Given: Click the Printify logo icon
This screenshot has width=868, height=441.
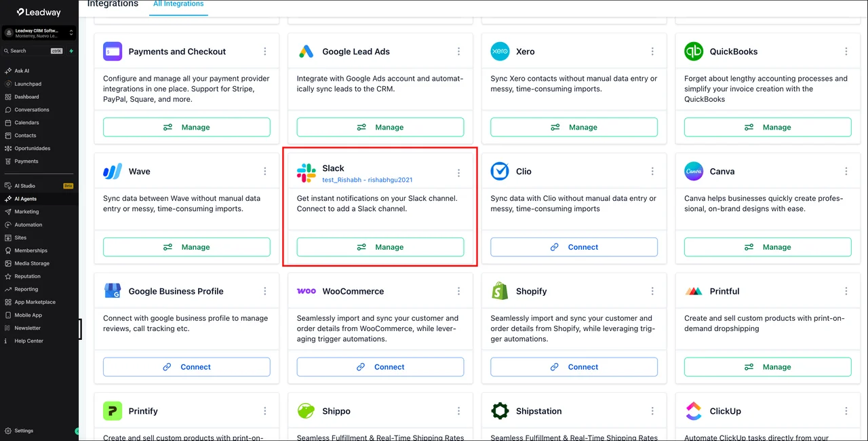Looking at the screenshot, I should (113, 411).
